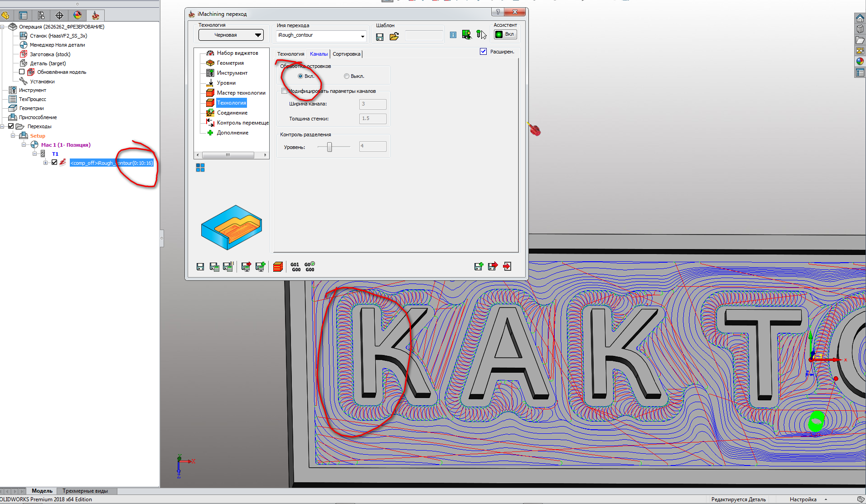Collapse the 'Операция' tree node
Image resolution: width=866 pixels, height=504 pixels.
coord(3,27)
